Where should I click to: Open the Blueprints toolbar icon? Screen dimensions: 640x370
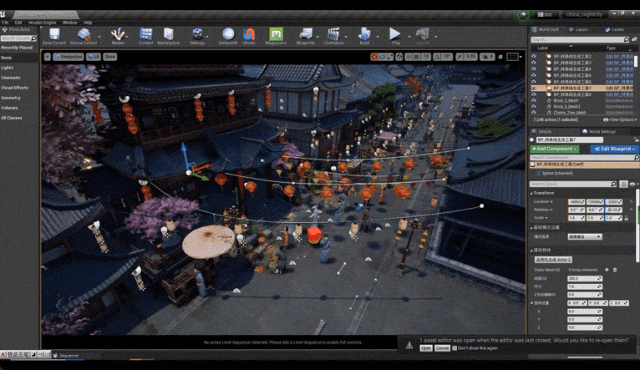(306, 34)
